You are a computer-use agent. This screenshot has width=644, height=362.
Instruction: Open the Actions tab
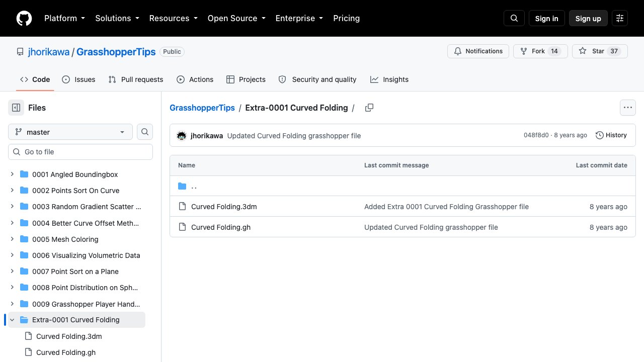[195, 79]
